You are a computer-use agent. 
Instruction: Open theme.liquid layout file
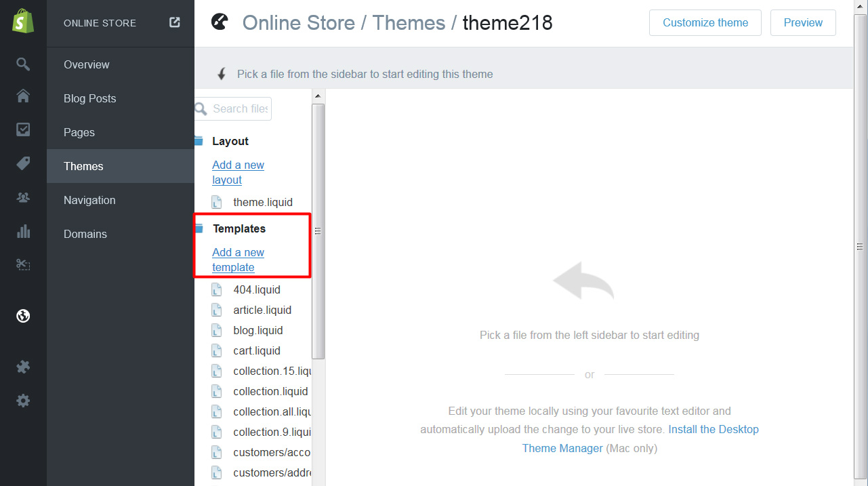click(263, 202)
